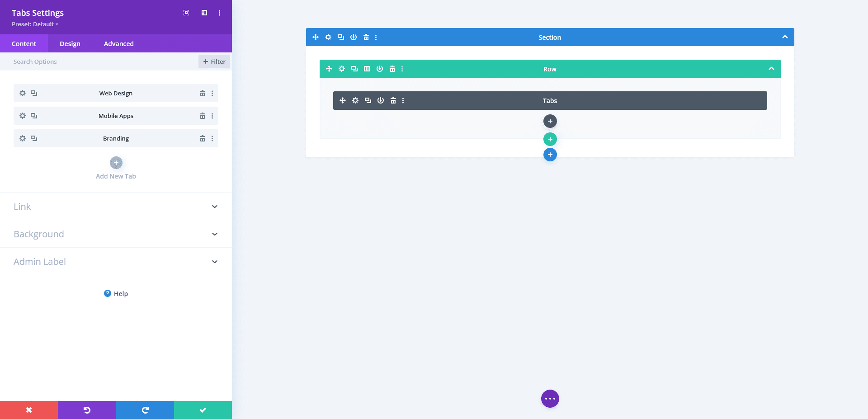Open settings gear for Web Design tab
This screenshot has width=868, height=419.
22,93
